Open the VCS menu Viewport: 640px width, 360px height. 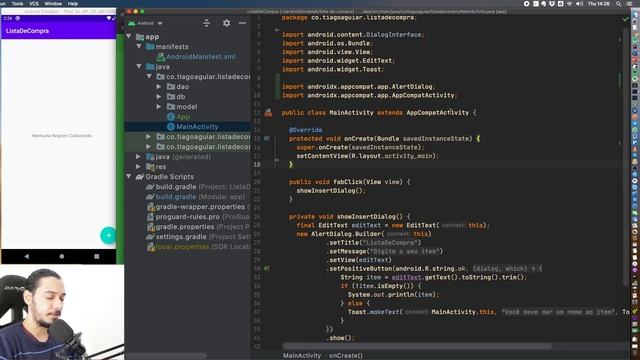(34, 3)
